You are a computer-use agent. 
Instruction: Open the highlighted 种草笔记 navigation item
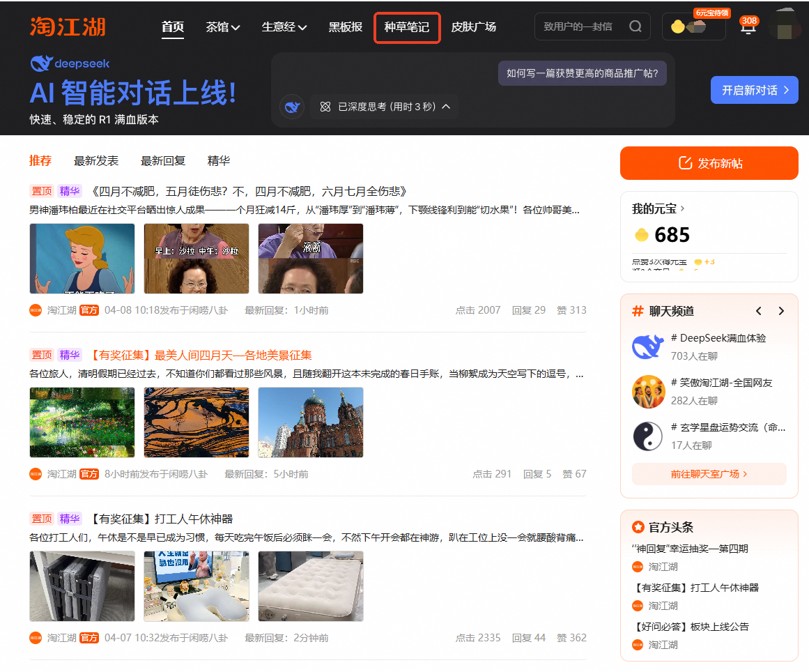[x=407, y=26]
